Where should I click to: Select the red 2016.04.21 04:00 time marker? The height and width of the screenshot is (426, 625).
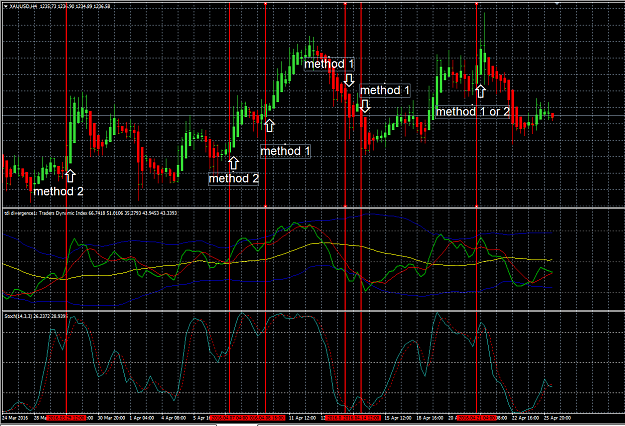pyautogui.click(x=477, y=418)
